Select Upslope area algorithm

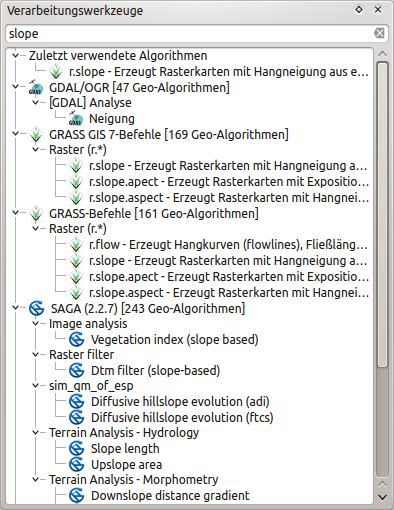[127, 464]
